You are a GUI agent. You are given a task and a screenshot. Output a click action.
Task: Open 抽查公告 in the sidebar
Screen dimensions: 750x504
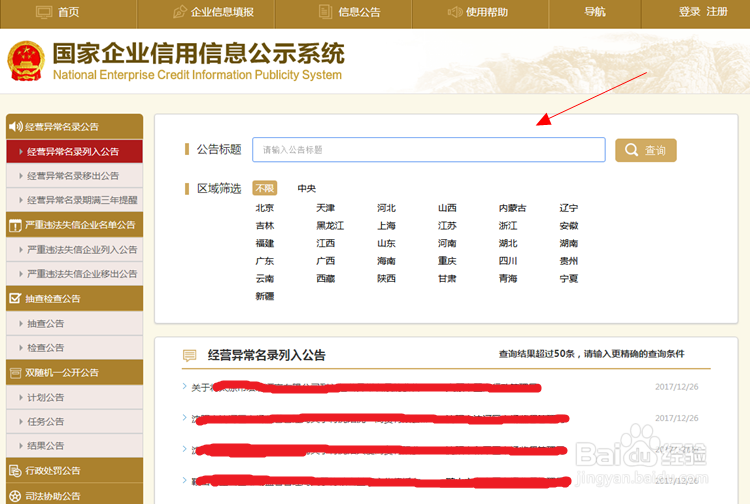pos(75,324)
